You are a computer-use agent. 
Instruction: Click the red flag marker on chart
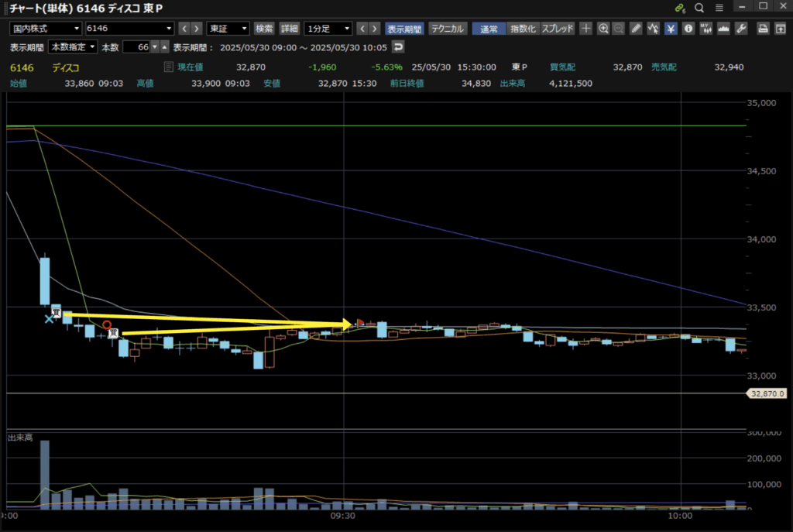click(x=360, y=322)
